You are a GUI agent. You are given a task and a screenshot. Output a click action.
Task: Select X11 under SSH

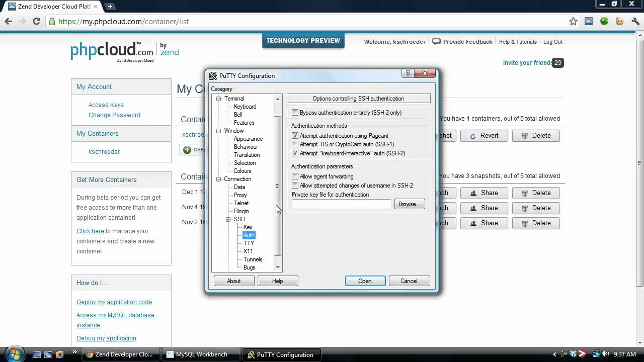click(248, 251)
